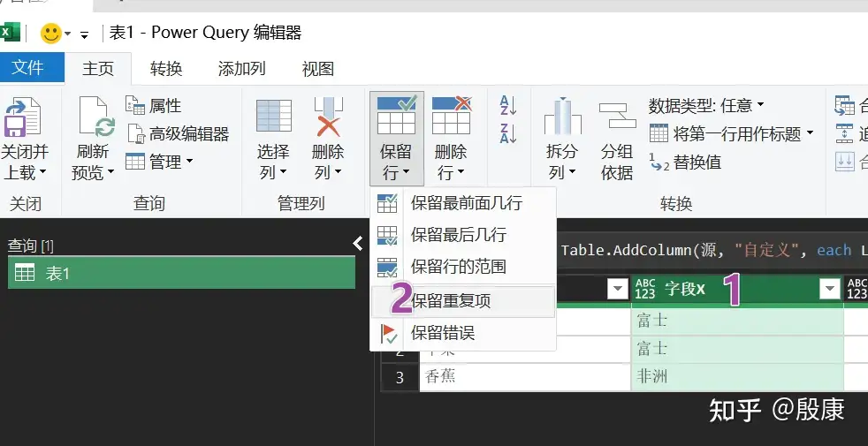Viewport: 868px width, 446px height.
Task: Open the 字段X column filter dropdown
Action: coord(829,289)
